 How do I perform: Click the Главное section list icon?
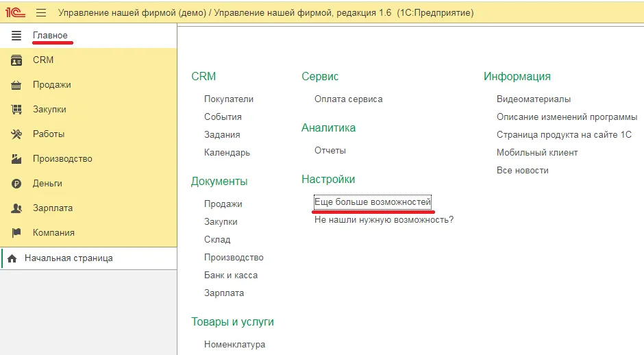coord(16,36)
